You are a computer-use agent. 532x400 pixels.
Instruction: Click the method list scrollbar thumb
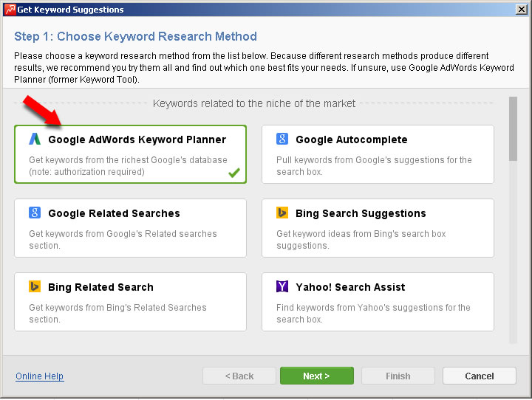513,129
